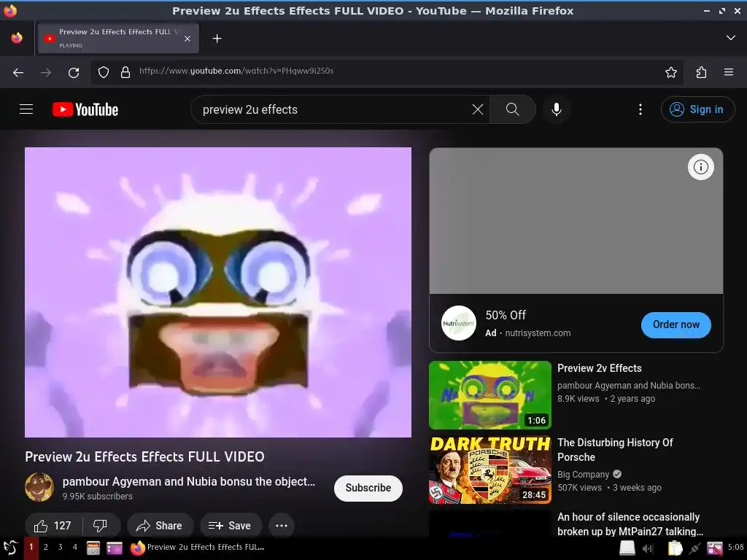Open Firefox View pinned icon

point(17,38)
